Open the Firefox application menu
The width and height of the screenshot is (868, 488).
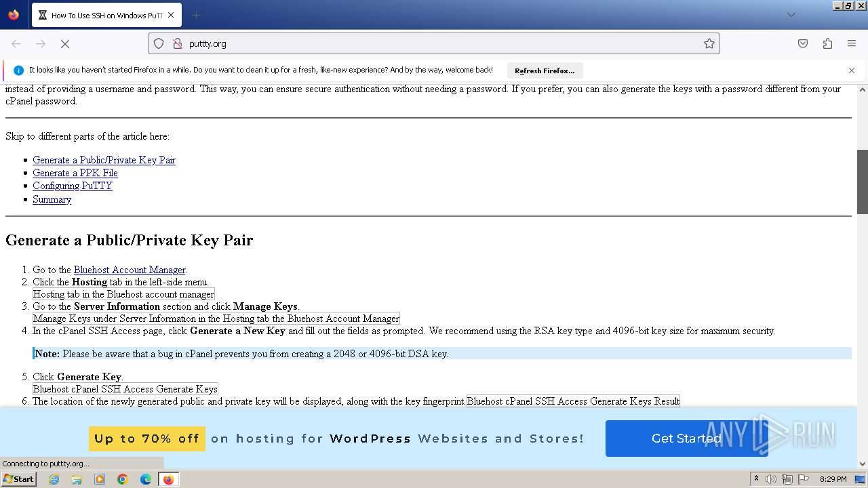coord(852,43)
